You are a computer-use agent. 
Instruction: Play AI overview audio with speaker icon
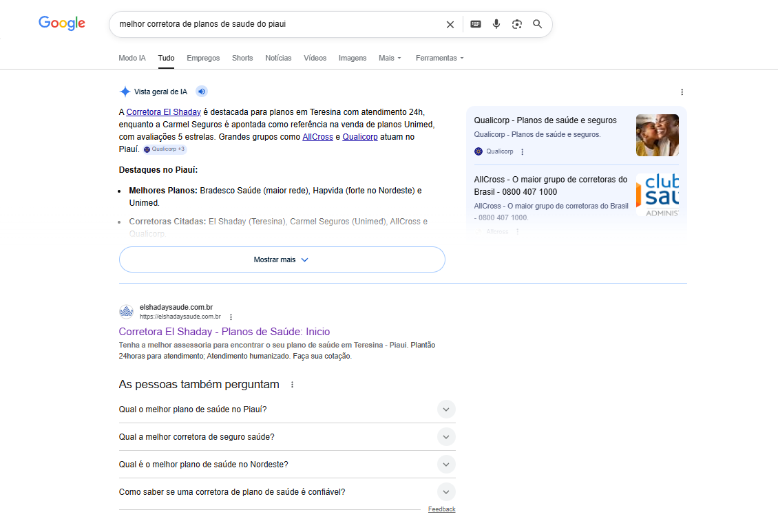coord(201,92)
